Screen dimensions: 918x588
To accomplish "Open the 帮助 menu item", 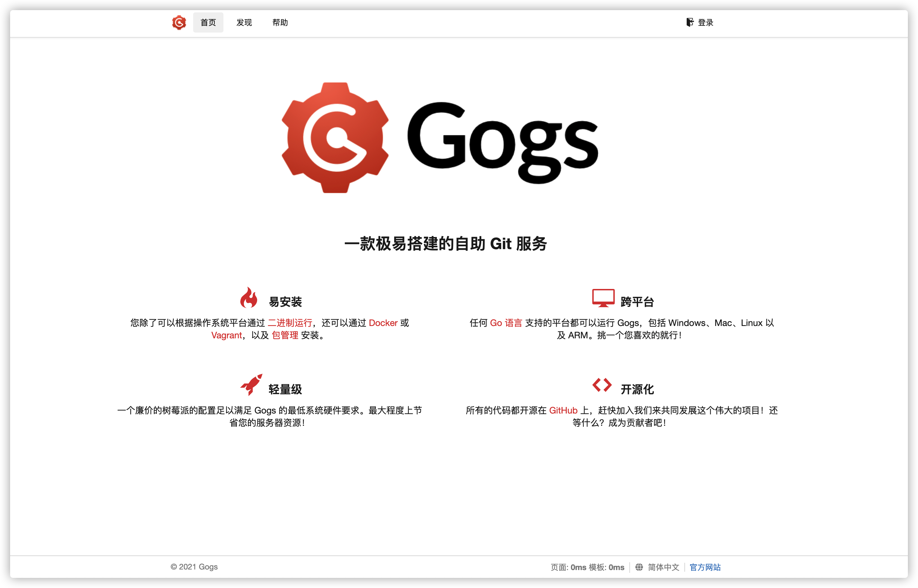I will point(280,22).
